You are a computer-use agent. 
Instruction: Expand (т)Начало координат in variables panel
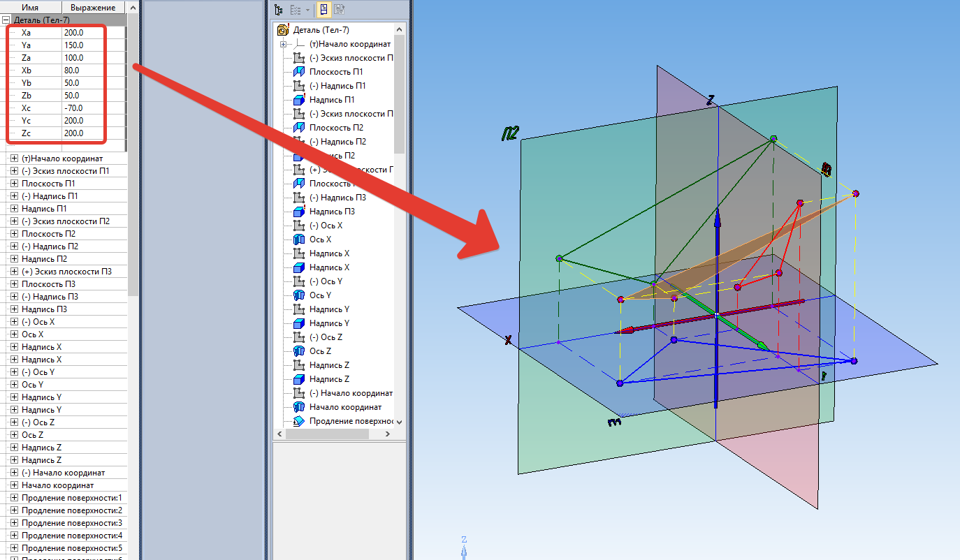click(x=15, y=159)
